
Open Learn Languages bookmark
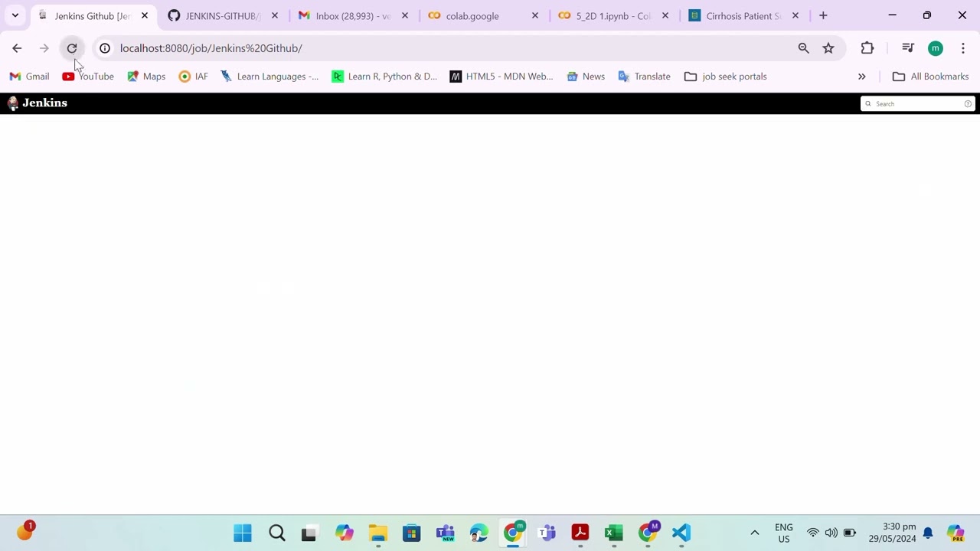point(269,77)
